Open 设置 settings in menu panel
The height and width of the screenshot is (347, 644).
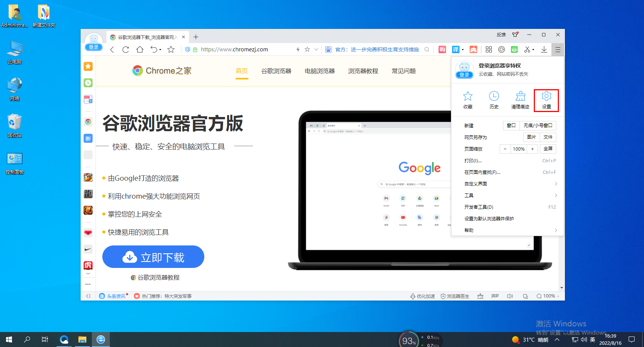[x=547, y=100]
